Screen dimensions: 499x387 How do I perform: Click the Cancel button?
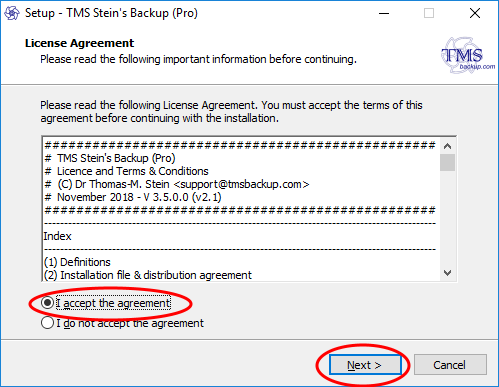point(450,365)
